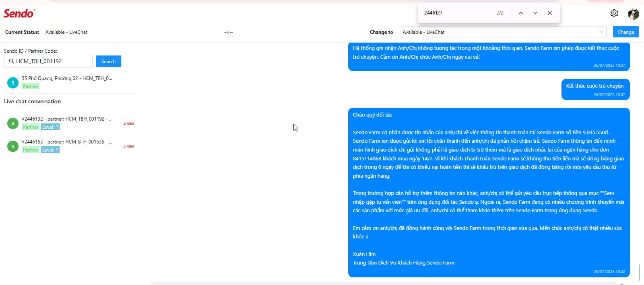644x285 pixels.
Task: Click the 'Chào quý đối tác' message
Action: (489, 193)
